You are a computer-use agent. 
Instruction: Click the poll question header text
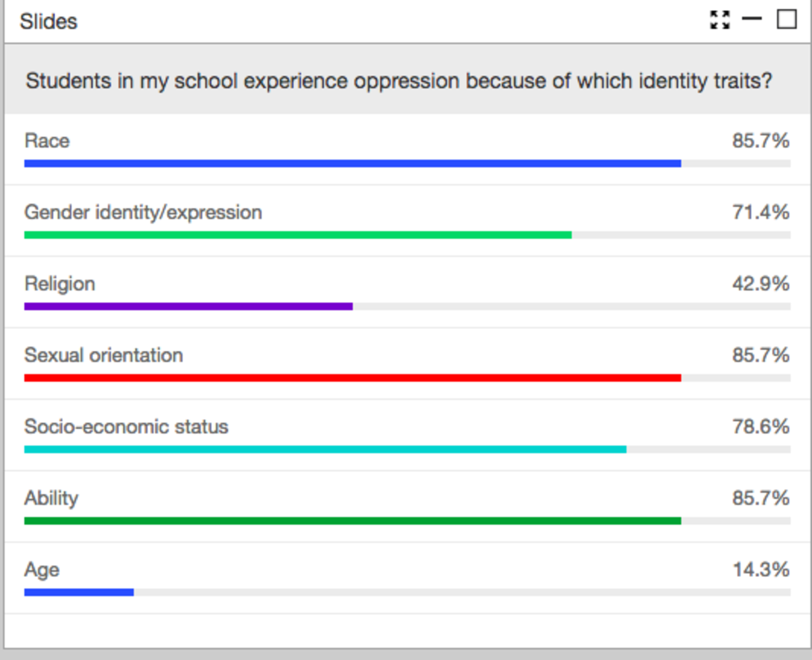click(398, 81)
